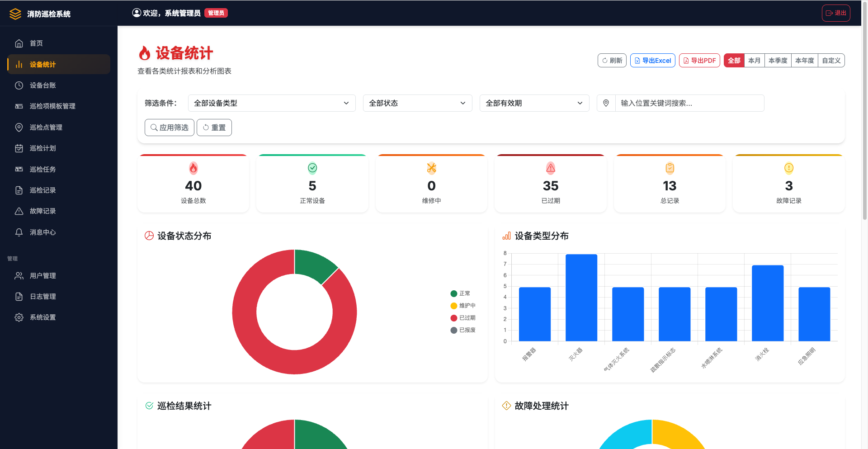The width and height of the screenshot is (868, 449).
Task: Select the 全部 time range tab
Action: (x=734, y=61)
